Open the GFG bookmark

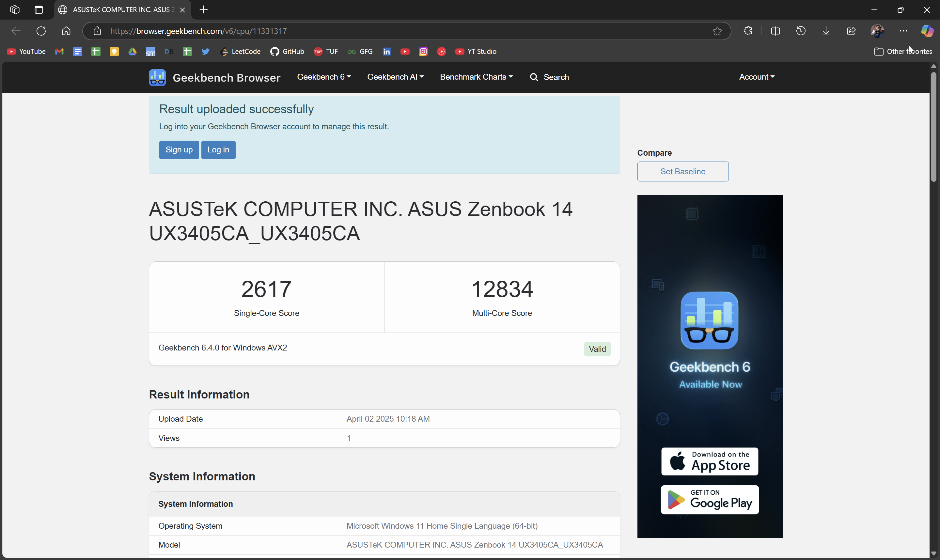tap(360, 51)
